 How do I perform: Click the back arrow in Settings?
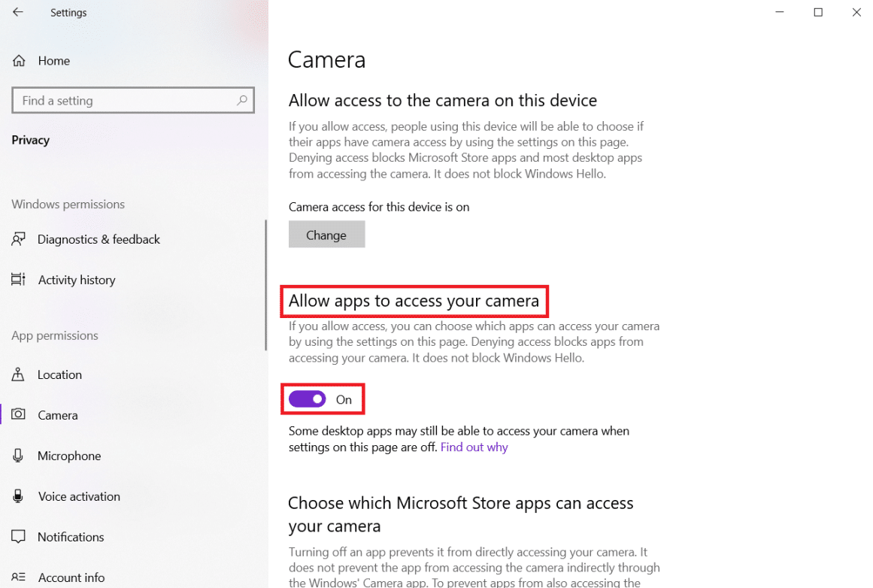point(18,12)
